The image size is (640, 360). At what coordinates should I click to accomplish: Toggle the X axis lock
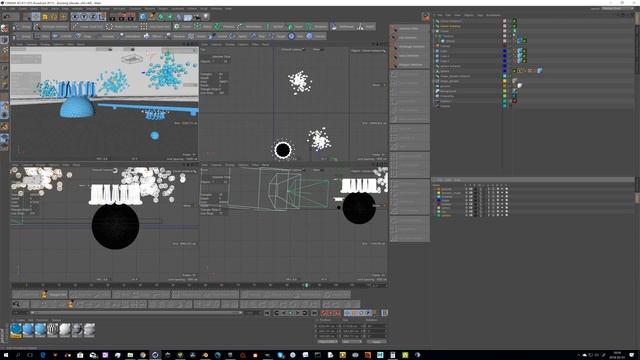coord(75,17)
